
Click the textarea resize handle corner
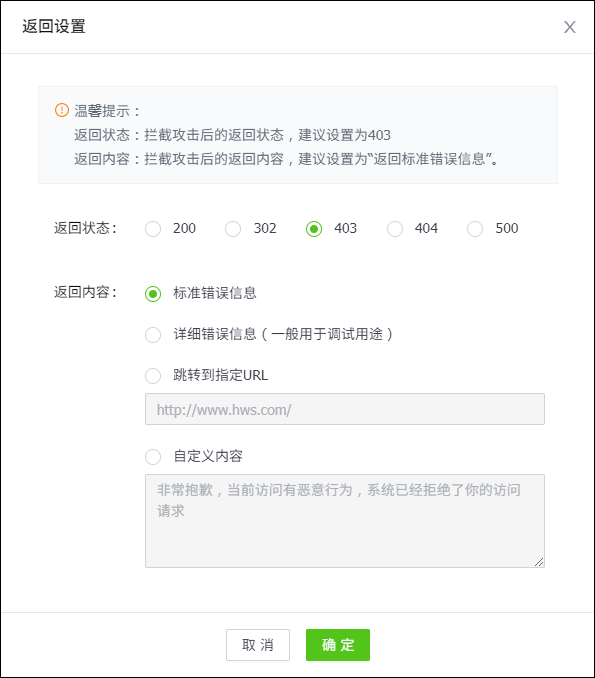coord(539,562)
